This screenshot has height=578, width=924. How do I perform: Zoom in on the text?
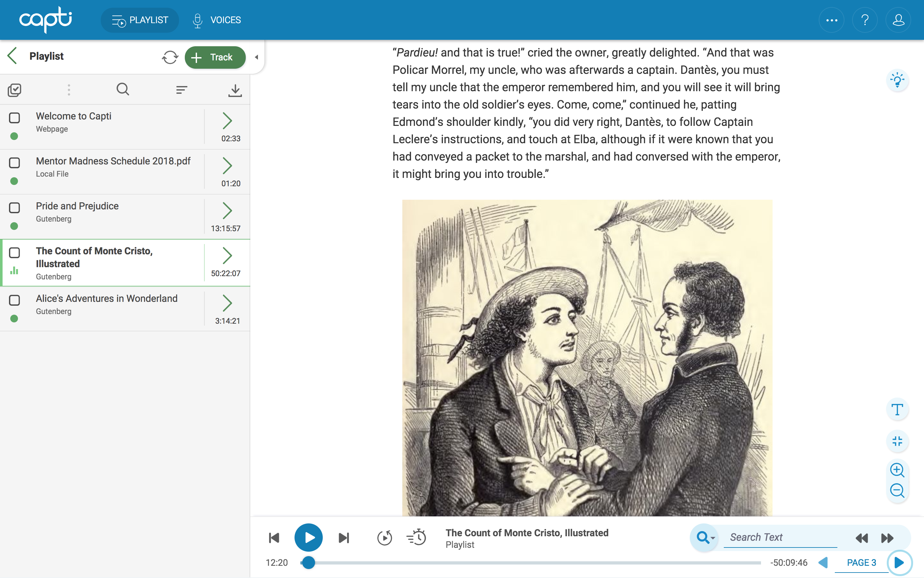[x=897, y=470]
